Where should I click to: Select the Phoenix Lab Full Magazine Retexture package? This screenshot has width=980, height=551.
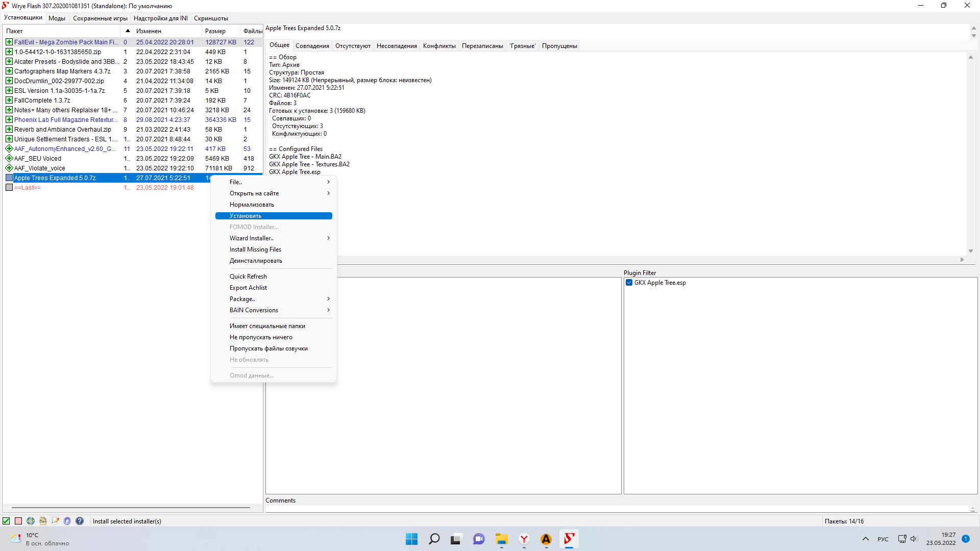(65, 120)
